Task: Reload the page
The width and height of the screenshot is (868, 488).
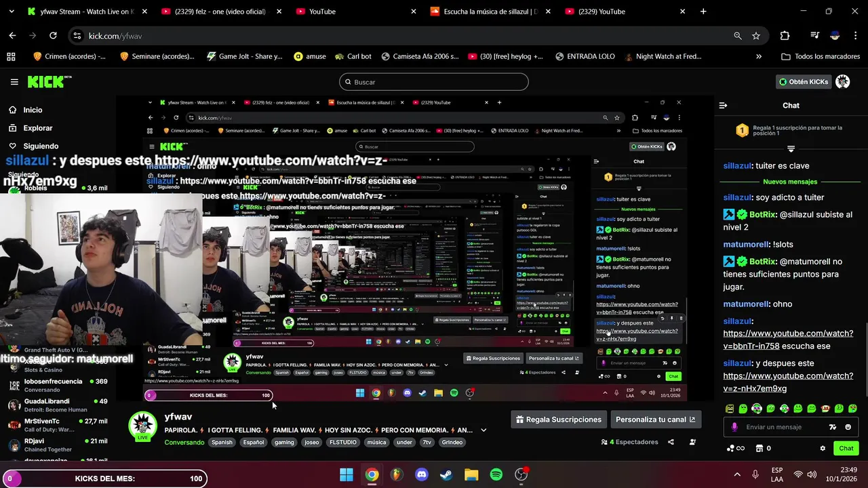Action: coord(53,36)
